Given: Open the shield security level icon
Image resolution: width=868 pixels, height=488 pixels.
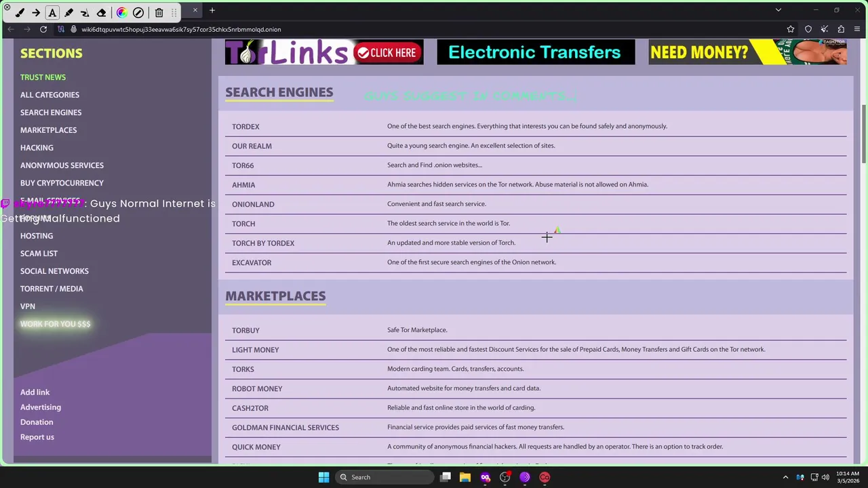Looking at the screenshot, I should [808, 29].
